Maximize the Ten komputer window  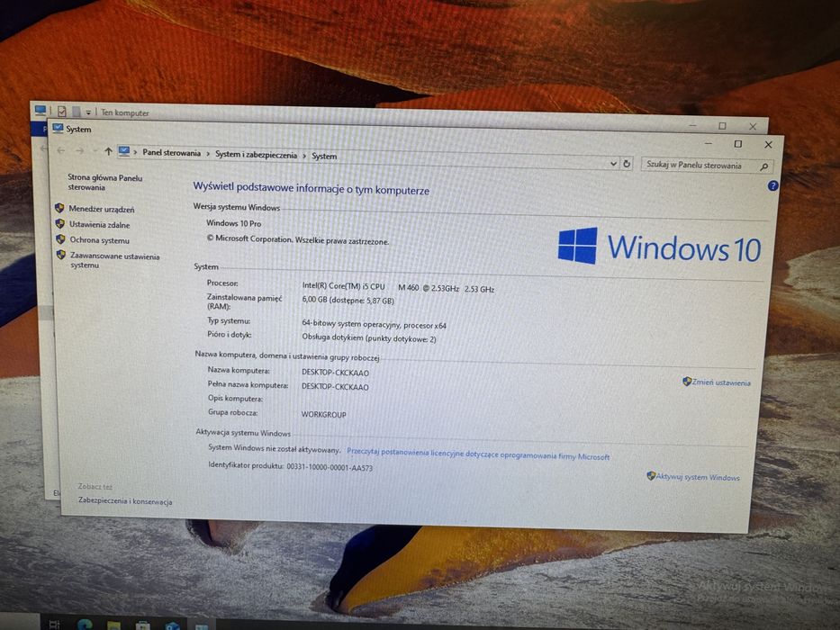(x=722, y=126)
